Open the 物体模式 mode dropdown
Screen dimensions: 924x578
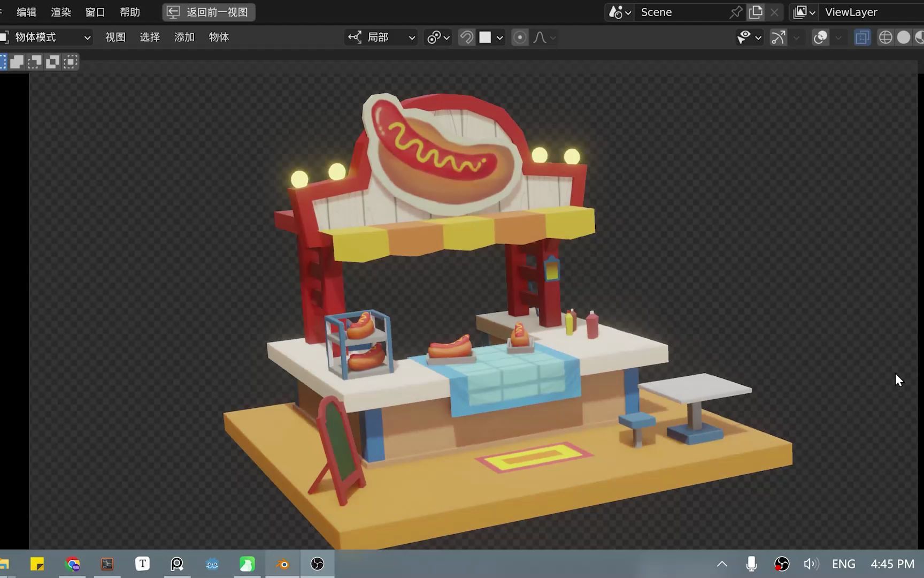tap(45, 37)
